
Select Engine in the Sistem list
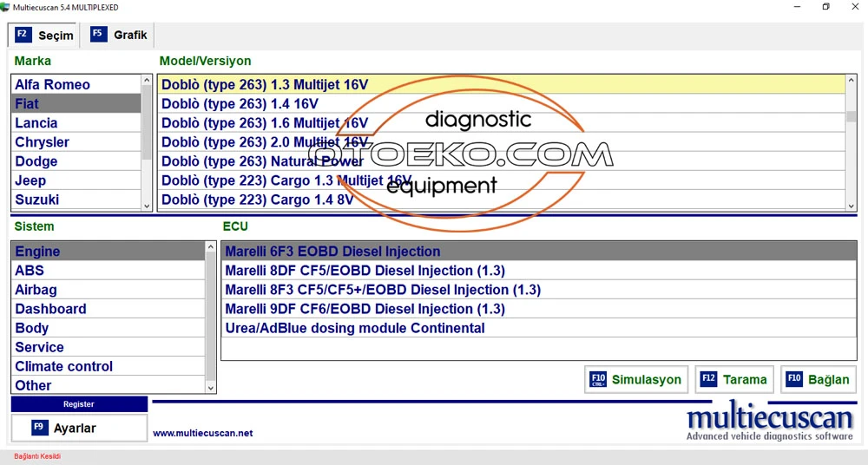108,252
